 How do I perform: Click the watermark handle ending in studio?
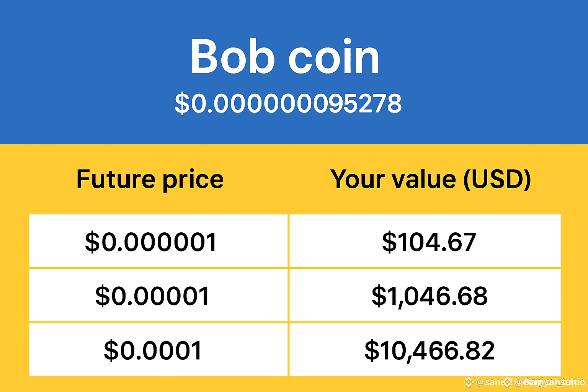pyautogui.click(x=550, y=382)
